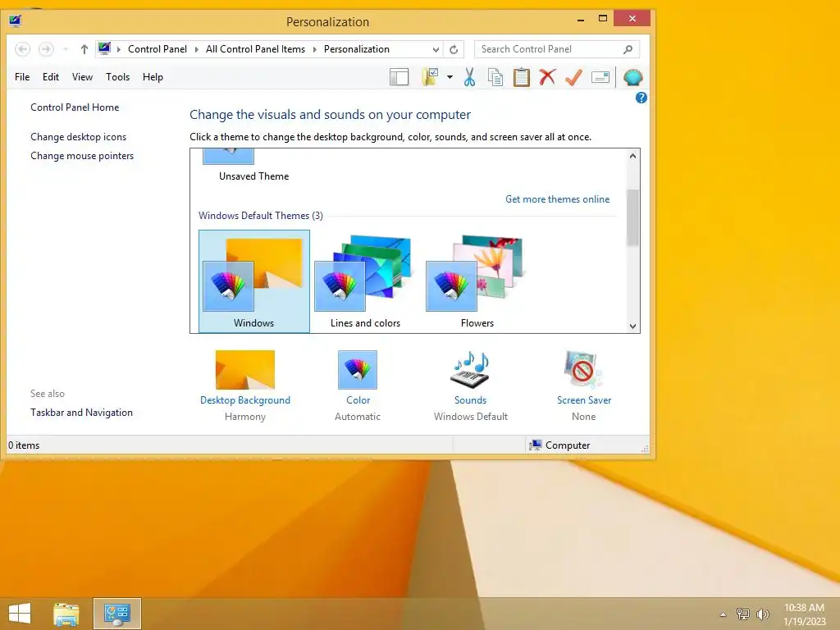Click the Copy documents icon
The image size is (840, 630).
coord(495,77)
